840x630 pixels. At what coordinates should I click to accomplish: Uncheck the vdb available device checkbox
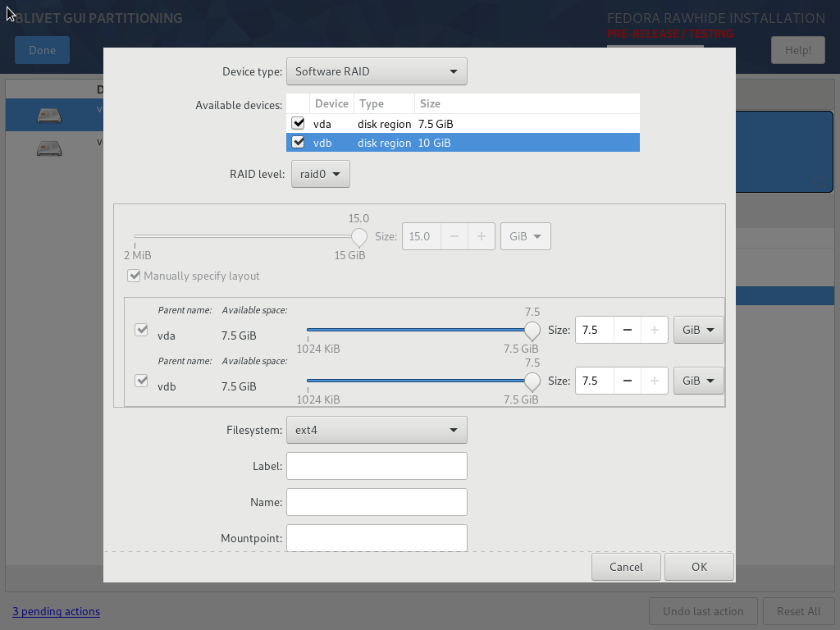coord(298,143)
